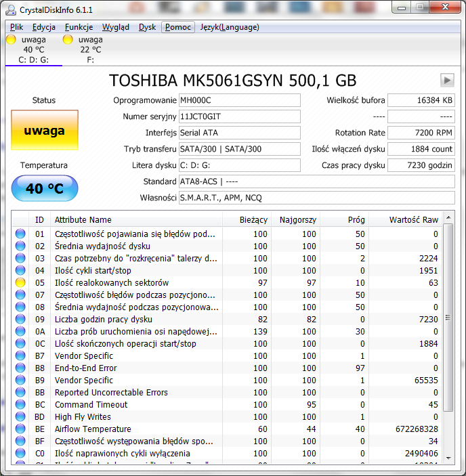Click the attribute list scrollbar thumb
This screenshot has height=476, width=466.
coord(448,318)
